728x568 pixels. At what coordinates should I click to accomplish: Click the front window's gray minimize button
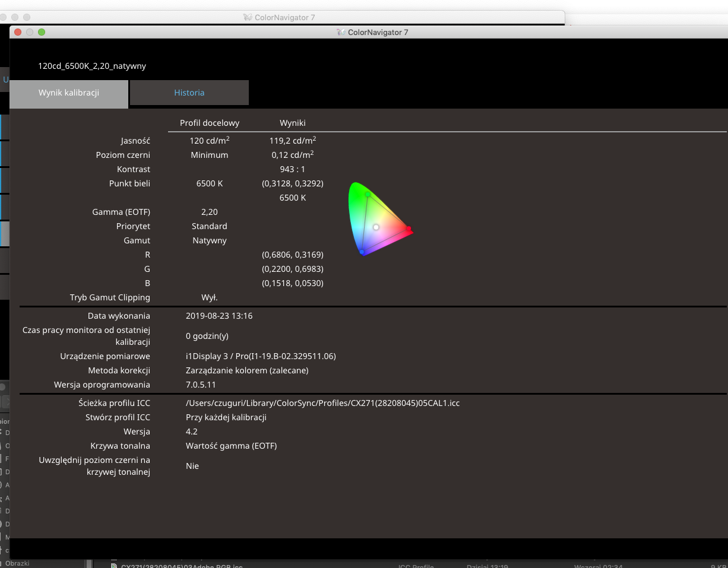coord(30,32)
